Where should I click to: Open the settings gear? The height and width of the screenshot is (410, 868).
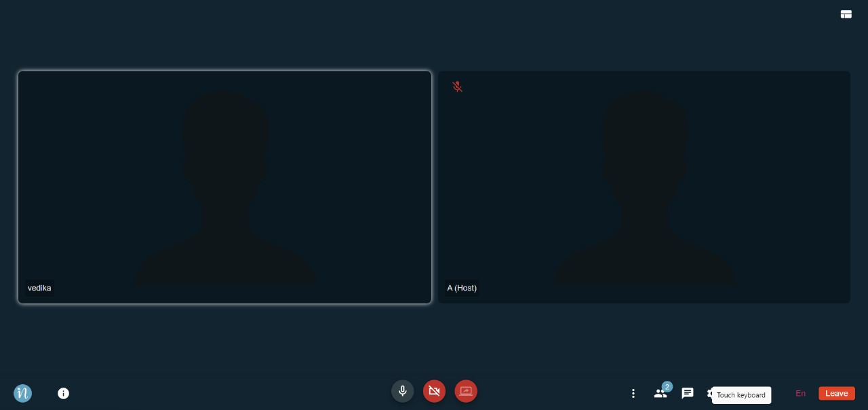[x=709, y=393]
